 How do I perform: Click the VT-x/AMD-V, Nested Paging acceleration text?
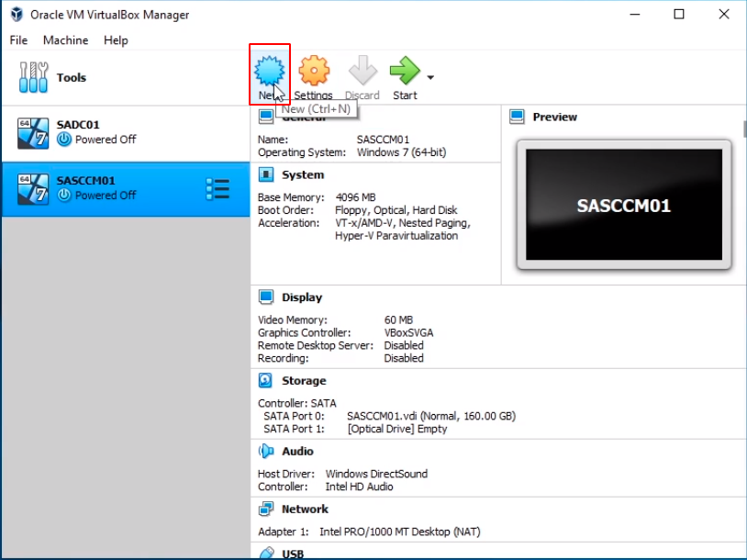(x=403, y=223)
